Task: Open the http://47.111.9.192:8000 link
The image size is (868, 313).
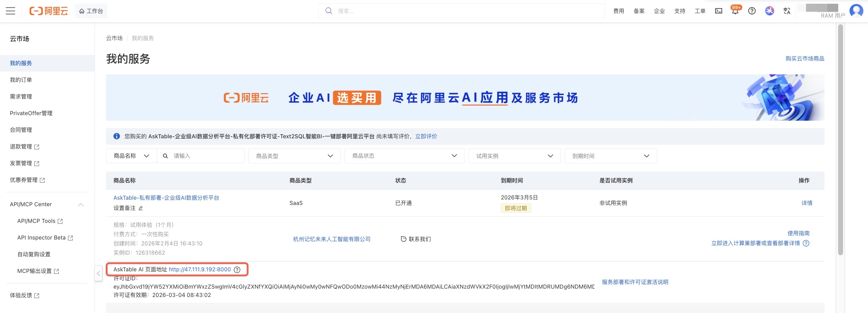Action: pos(199,269)
